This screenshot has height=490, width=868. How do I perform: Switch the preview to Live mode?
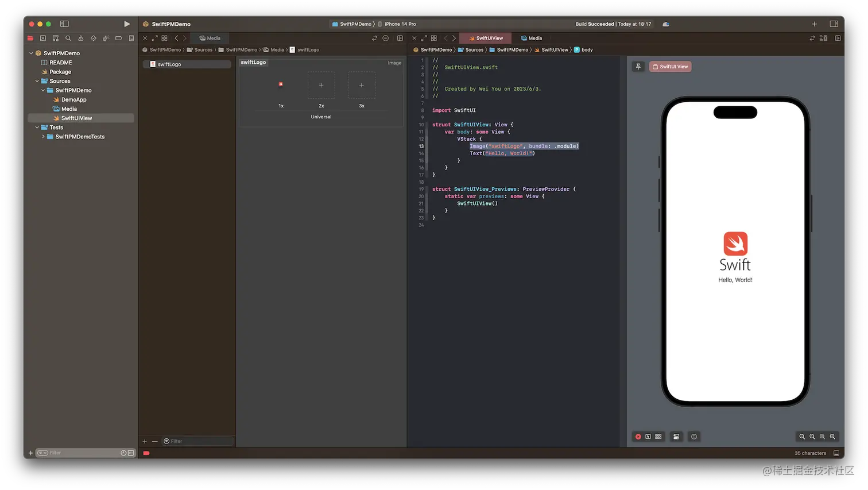click(638, 437)
